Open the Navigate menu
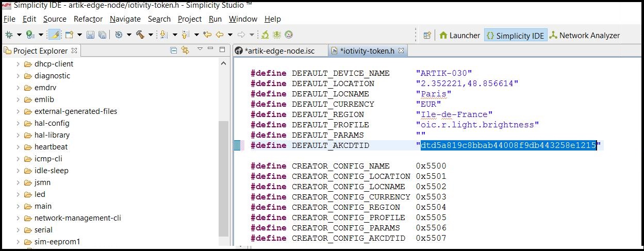644x251 pixels. (125, 19)
